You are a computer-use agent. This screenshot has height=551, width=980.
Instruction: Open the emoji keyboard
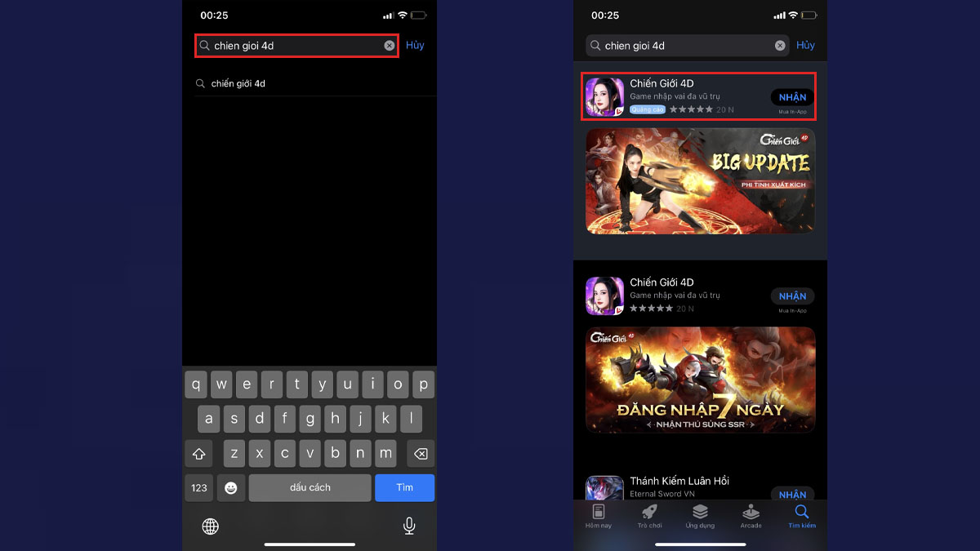coord(231,487)
